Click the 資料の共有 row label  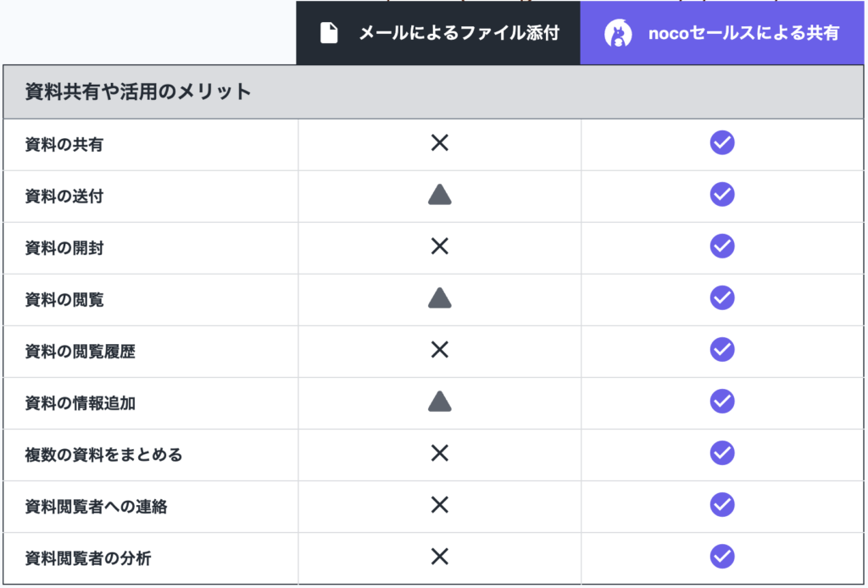pyautogui.click(x=64, y=144)
